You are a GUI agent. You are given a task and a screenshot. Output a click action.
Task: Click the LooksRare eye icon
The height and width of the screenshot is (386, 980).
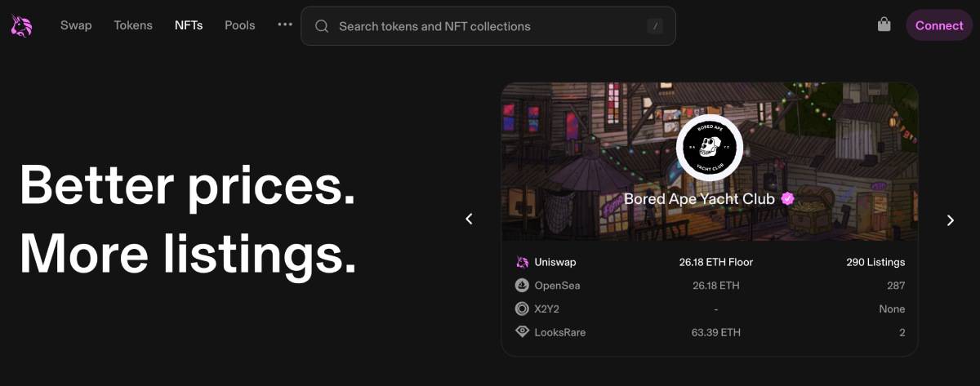tap(523, 332)
